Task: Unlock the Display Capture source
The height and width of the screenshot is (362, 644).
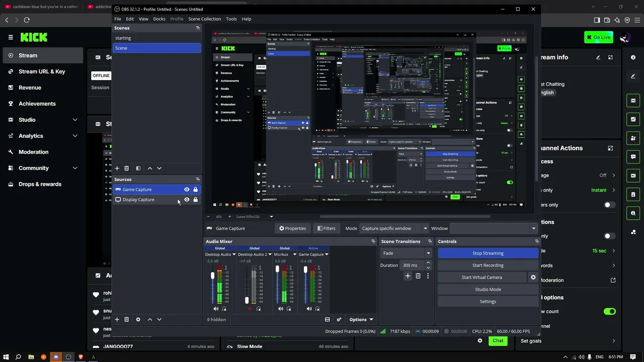Action: pos(195,200)
